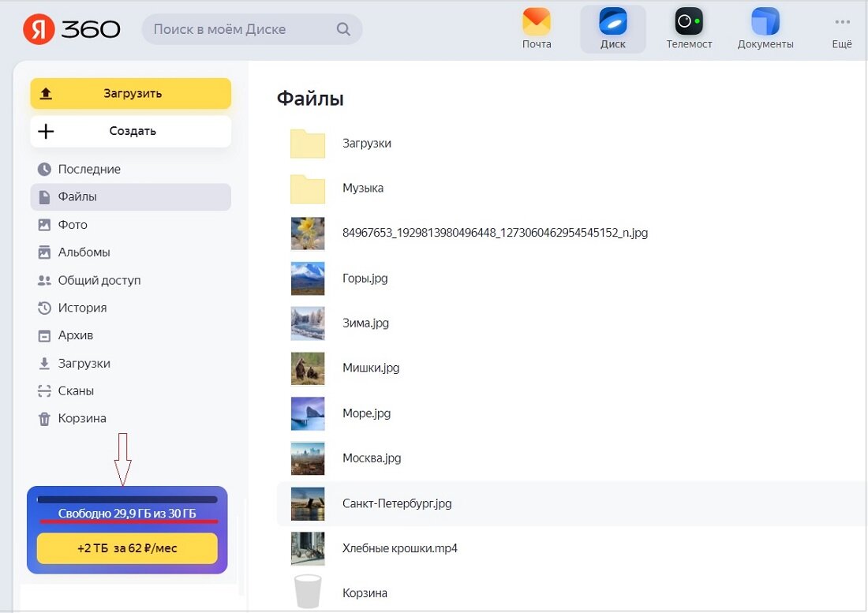Click the Сканы scan icon
The image size is (868, 613).
(x=44, y=391)
